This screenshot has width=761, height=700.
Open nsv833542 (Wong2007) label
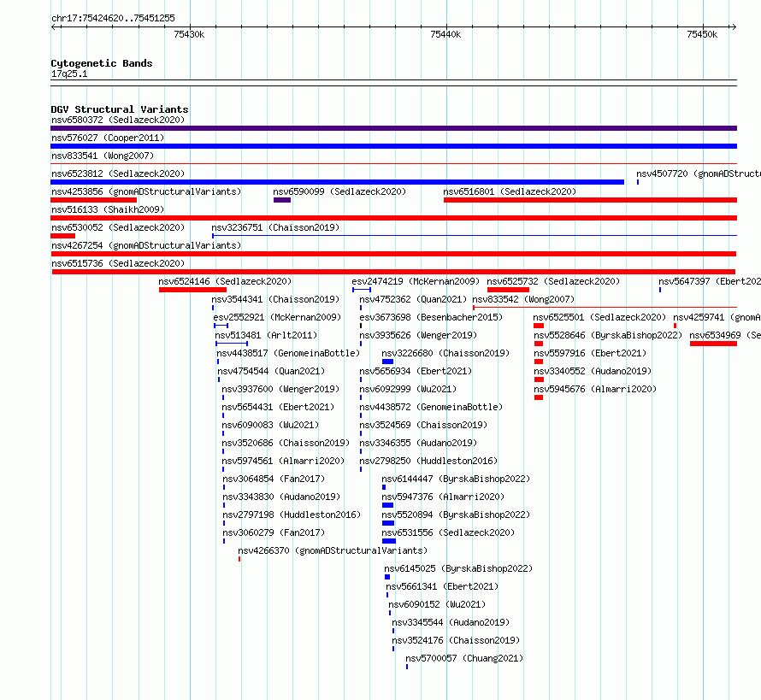click(x=523, y=299)
